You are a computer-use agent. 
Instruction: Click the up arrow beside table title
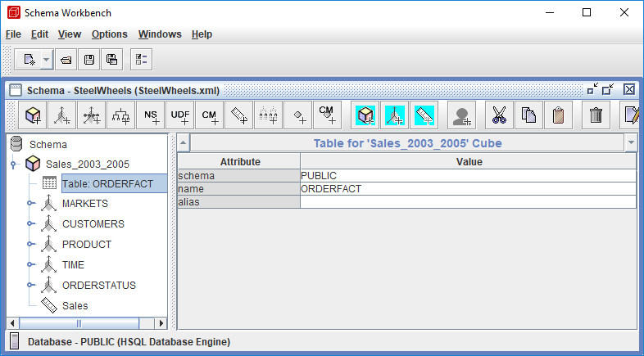pos(184,143)
